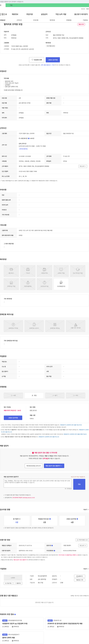Viewport: 89px width, 644px height.
Task: Open 개인정보보호법 상세 보기
Action: click(33, 466)
